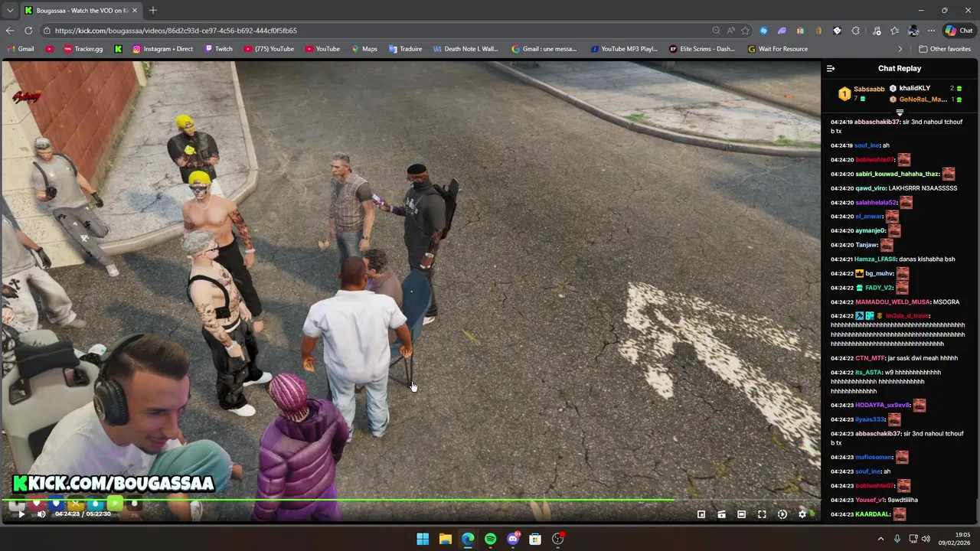Open Shazam browser extension
This screenshot has height=551, width=980.
(x=763, y=31)
